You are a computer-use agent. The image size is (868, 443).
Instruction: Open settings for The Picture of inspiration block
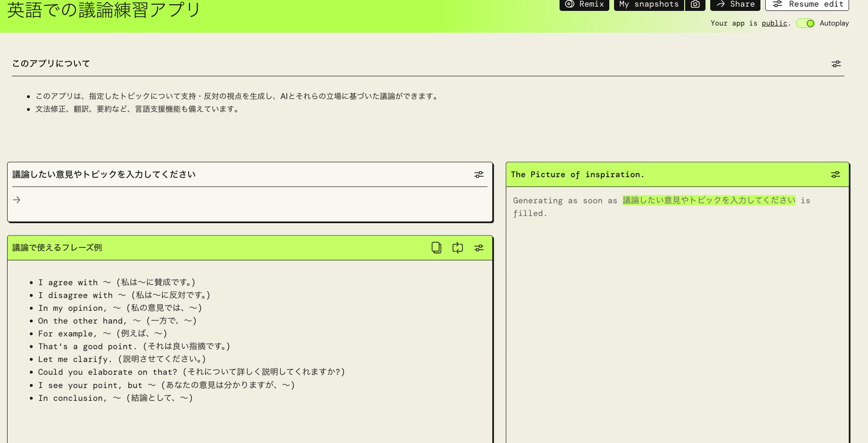(x=835, y=175)
